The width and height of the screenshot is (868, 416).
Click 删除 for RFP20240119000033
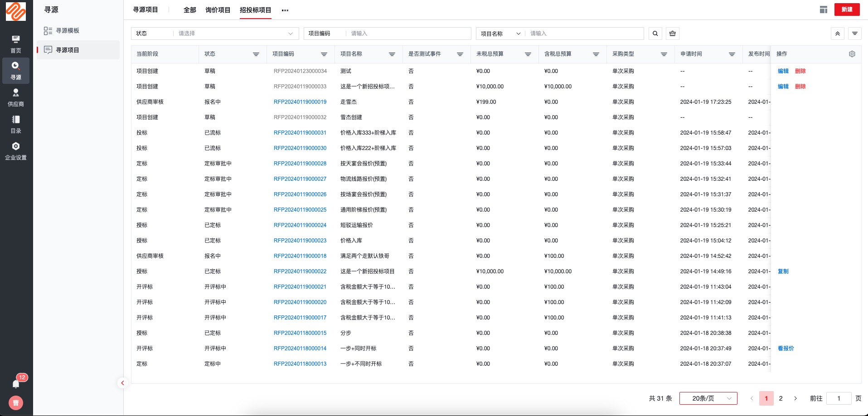pyautogui.click(x=800, y=87)
